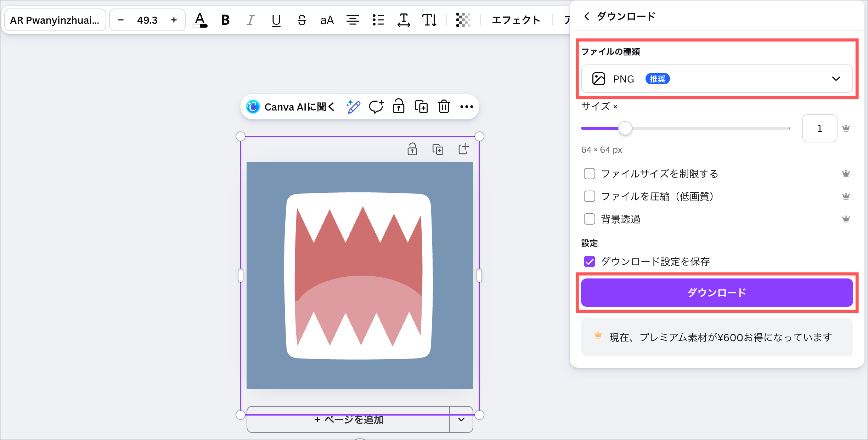This screenshot has width=868, height=440.
Task: Open the AR Pwanyinzhuai font dropdown
Action: (x=55, y=20)
